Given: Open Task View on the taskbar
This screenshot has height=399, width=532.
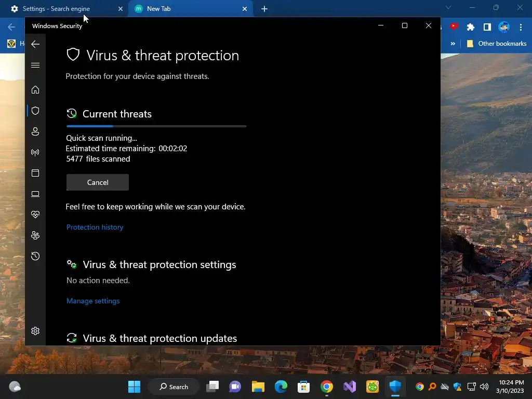Looking at the screenshot, I should 212,387.
